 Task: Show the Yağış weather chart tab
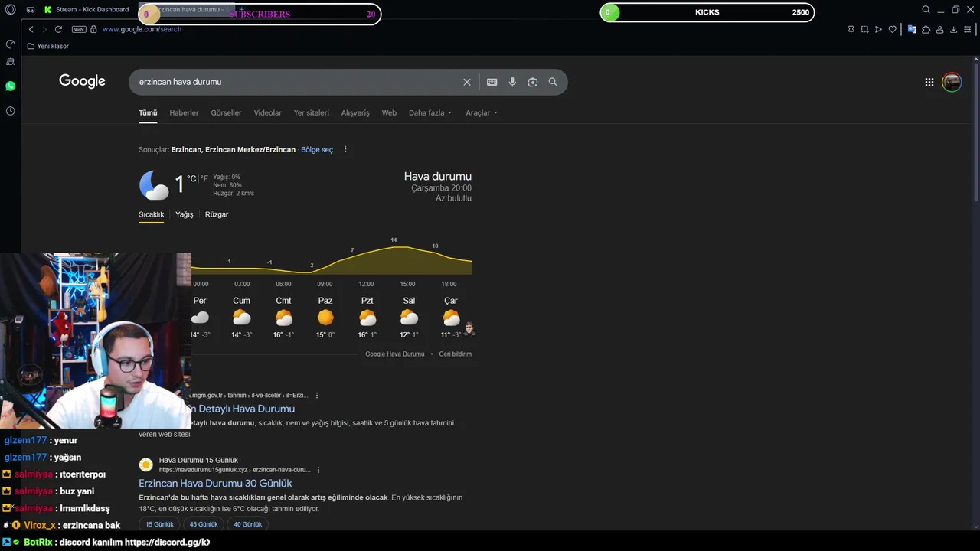pyautogui.click(x=185, y=214)
